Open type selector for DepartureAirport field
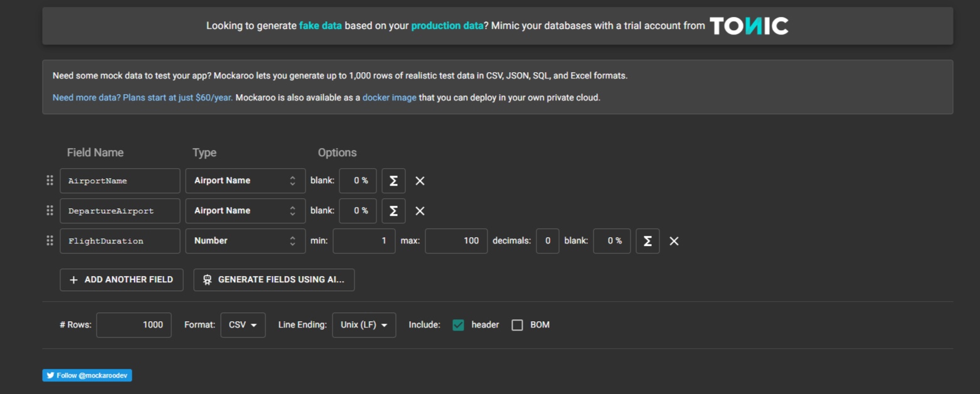980x394 pixels. pyautogui.click(x=245, y=211)
